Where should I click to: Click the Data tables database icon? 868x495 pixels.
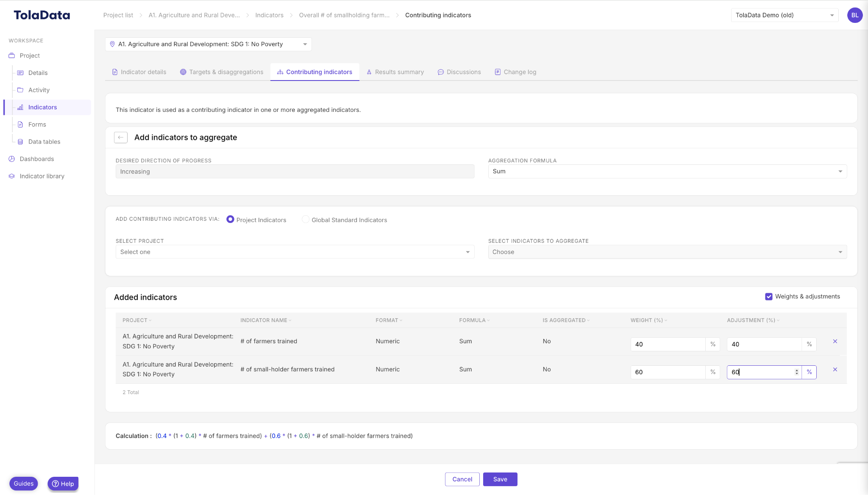(x=20, y=142)
